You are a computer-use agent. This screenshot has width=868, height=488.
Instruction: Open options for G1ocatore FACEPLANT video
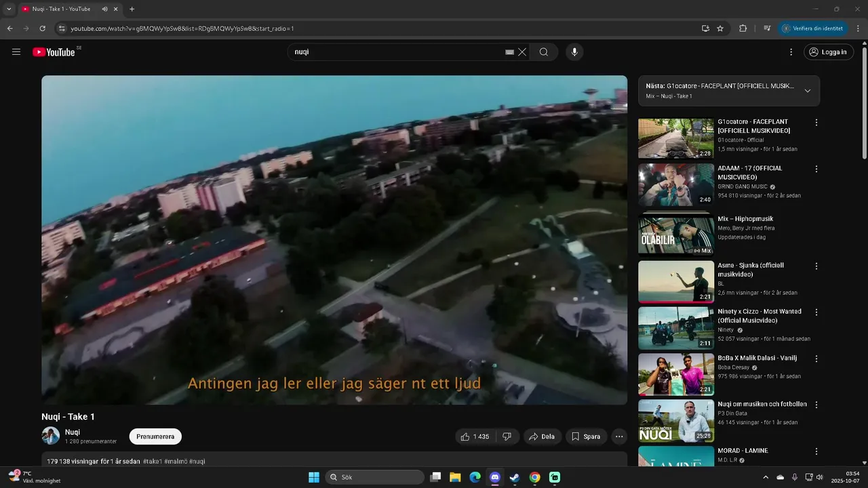tap(816, 123)
